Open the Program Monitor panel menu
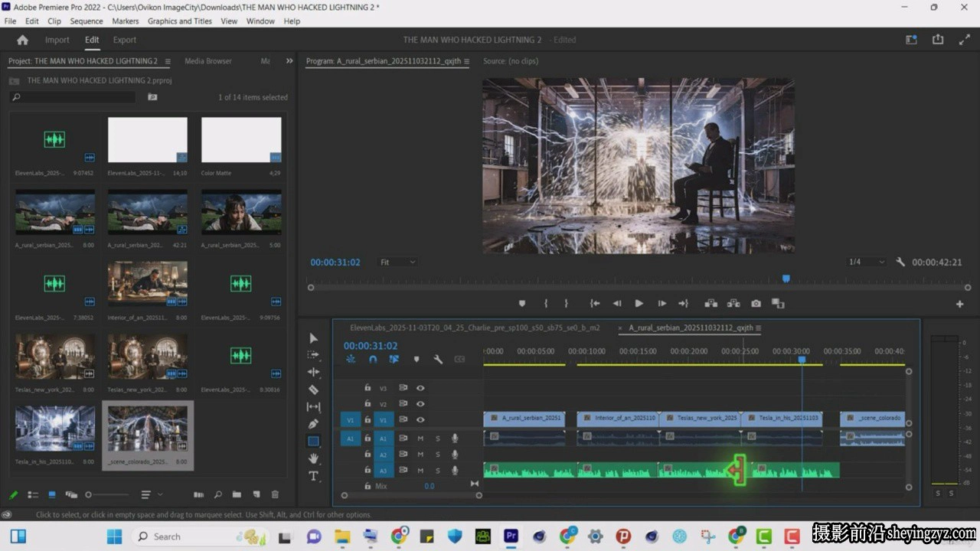 (x=467, y=61)
